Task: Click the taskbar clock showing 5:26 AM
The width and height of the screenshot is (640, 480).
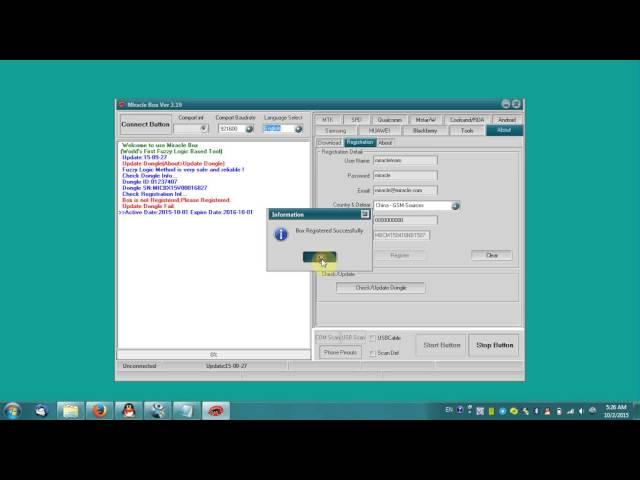Action: coord(616,411)
